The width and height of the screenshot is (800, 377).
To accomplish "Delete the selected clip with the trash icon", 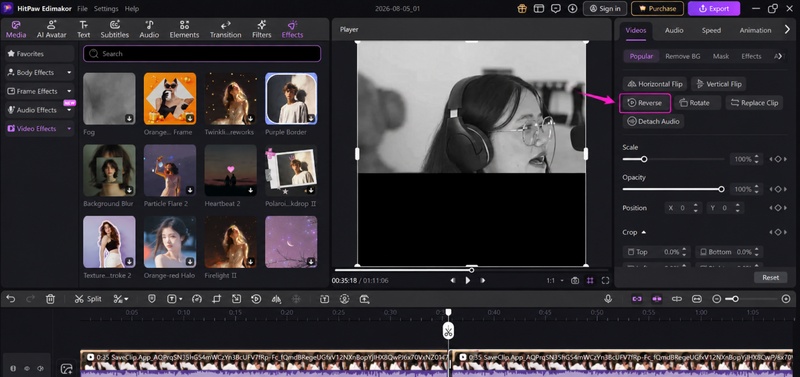I will tap(50, 299).
